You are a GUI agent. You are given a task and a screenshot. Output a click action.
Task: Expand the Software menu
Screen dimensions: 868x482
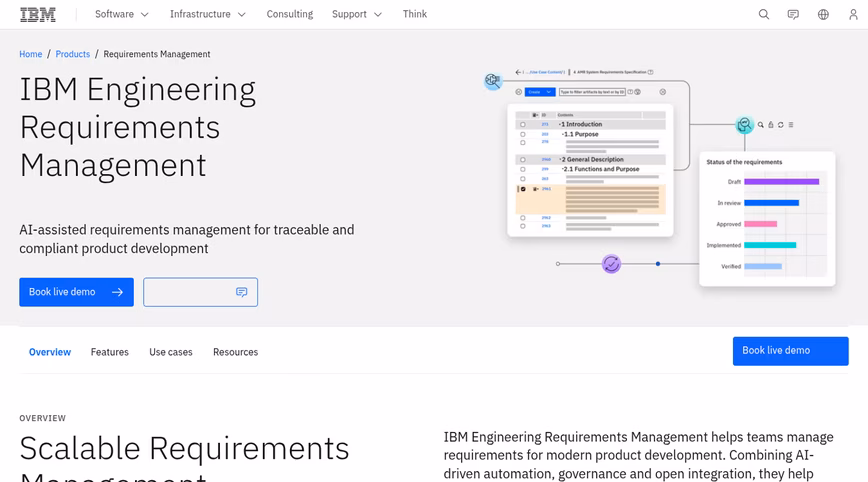click(122, 14)
